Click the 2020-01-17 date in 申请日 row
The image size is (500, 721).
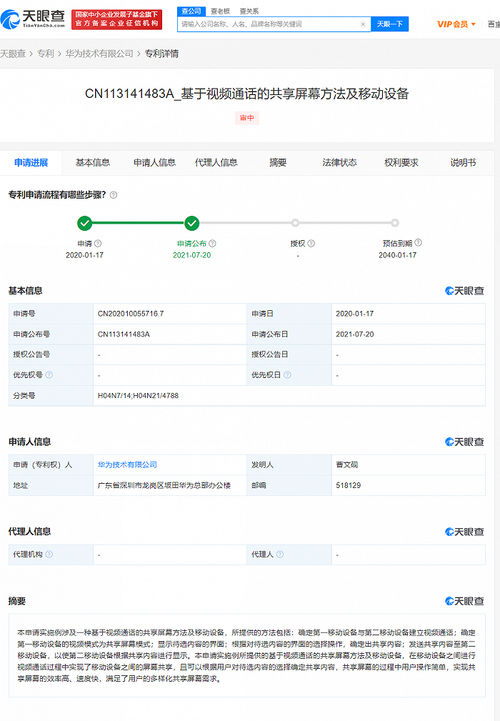coord(355,314)
